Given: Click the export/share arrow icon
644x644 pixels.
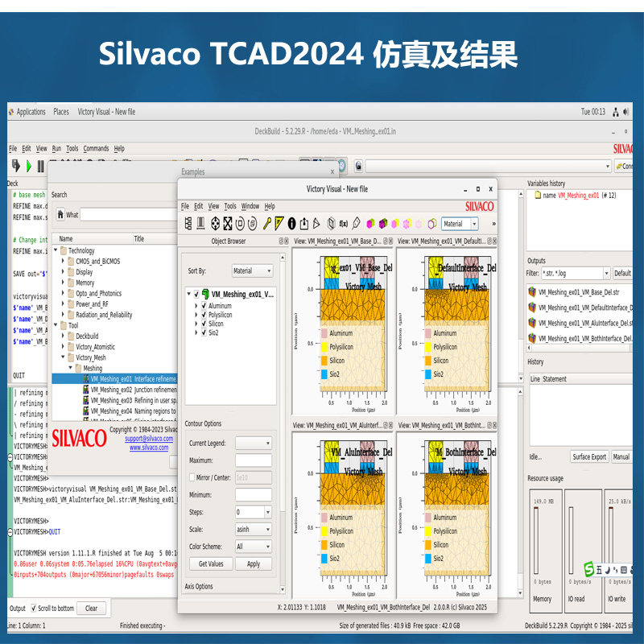Looking at the screenshot, I should (304, 224).
